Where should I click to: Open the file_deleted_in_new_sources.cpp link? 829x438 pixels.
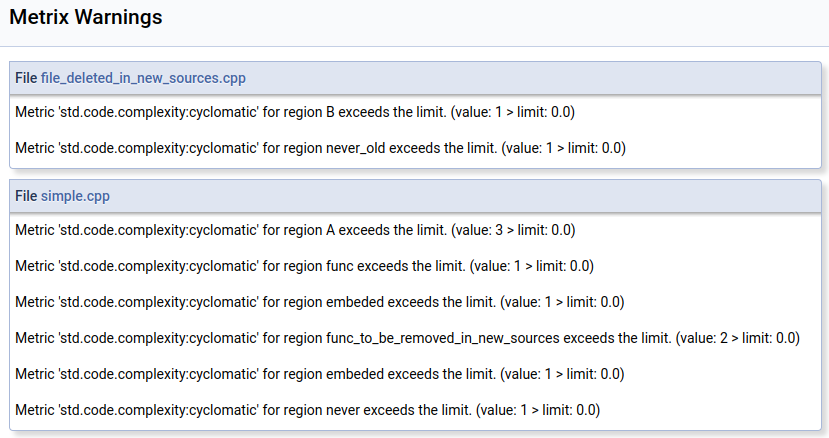tap(143, 78)
